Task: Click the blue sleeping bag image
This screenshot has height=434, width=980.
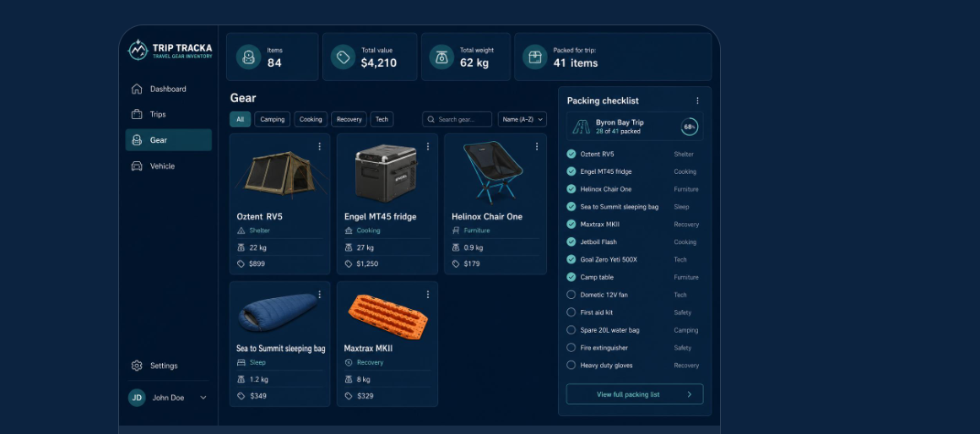Action: click(279, 312)
